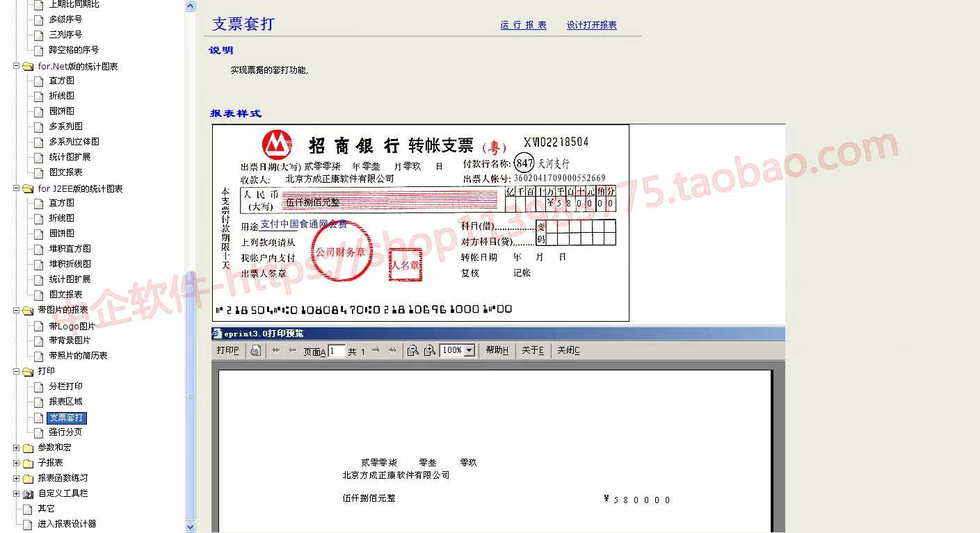The height and width of the screenshot is (533, 980).
Task: Click the 打印P print button
Action: [x=227, y=351]
